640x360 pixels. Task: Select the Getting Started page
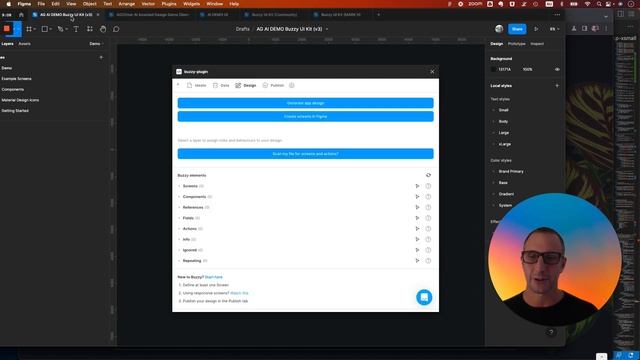tap(15, 111)
